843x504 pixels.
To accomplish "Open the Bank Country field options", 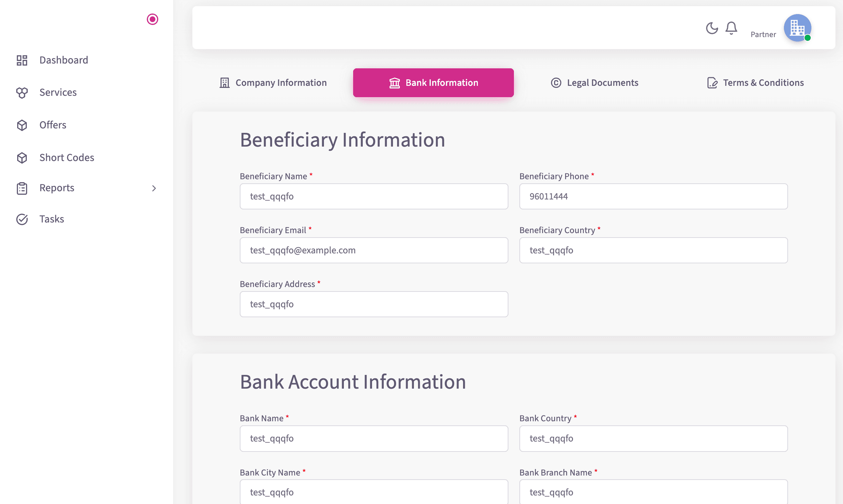I will pos(653,438).
